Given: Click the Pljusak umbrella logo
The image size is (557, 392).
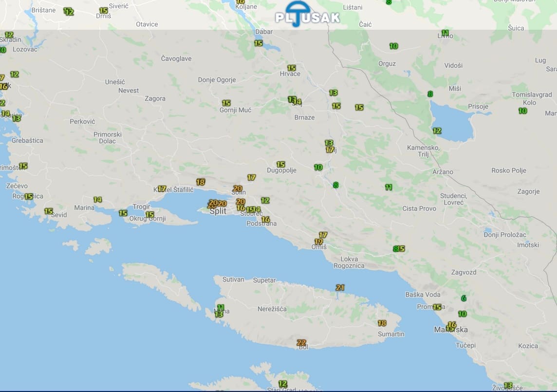Looking at the screenshot, I should (307, 14).
